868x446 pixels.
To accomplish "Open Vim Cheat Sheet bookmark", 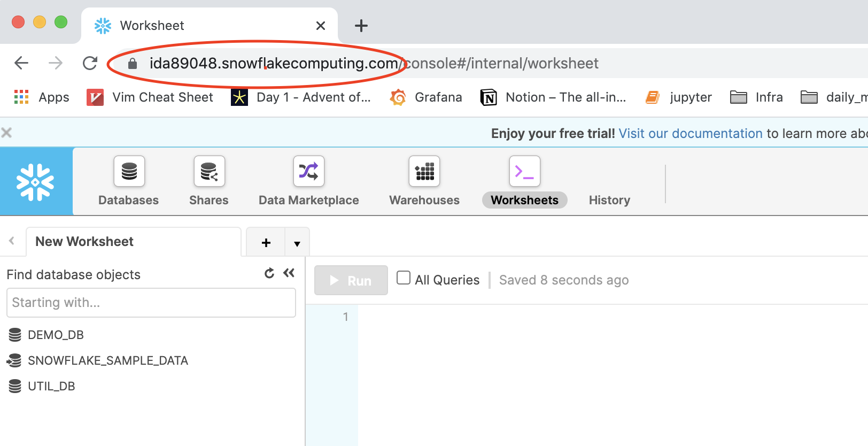I will tap(150, 97).
